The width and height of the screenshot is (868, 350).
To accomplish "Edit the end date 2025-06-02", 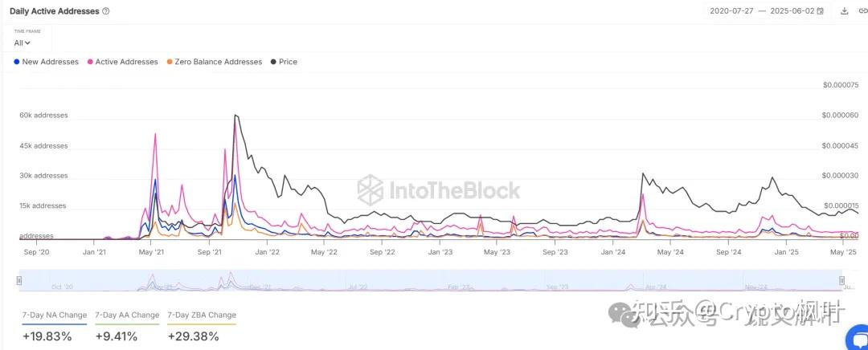I will tap(792, 11).
